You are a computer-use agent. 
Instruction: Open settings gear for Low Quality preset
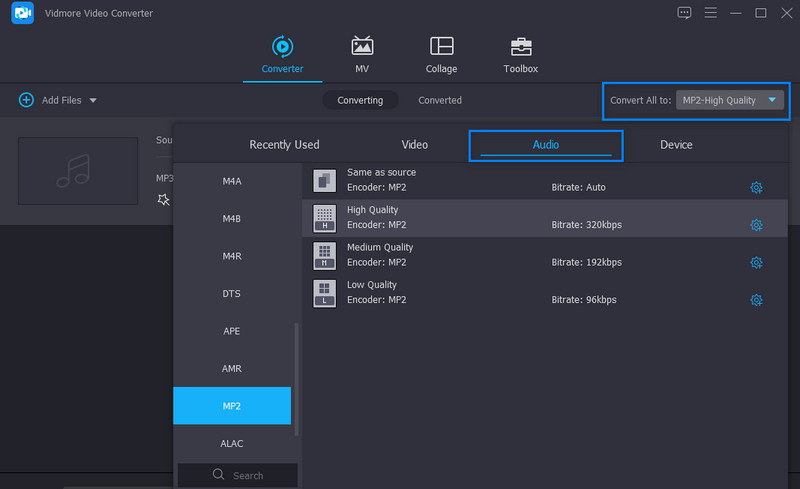(756, 300)
